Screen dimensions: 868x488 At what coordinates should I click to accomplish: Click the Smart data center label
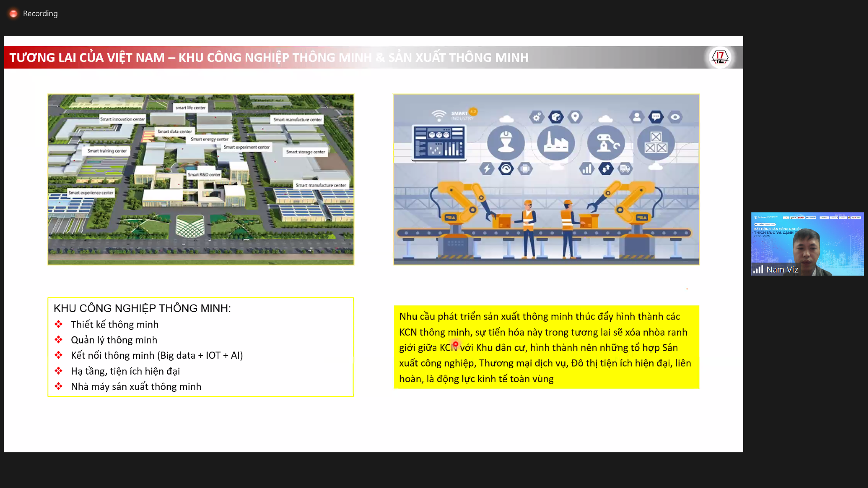pos(175,131)
